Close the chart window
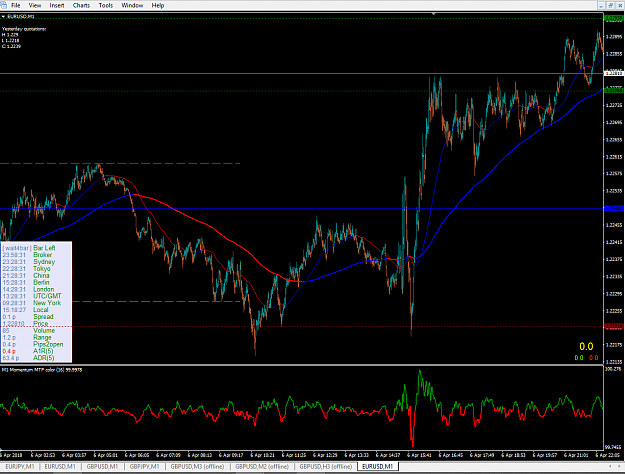This screenshot has height=474, width=625. (x=620, y=5)
